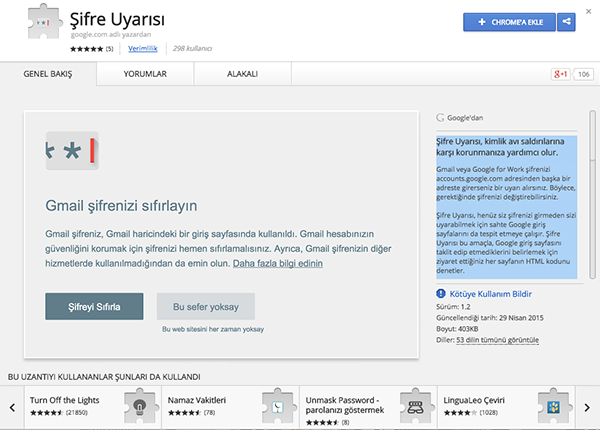Click the Gmail şifrenizi sıfırlayın heading
Viewport: 600px width, 430px height.
pyautogui.click(x=121, y=206)
